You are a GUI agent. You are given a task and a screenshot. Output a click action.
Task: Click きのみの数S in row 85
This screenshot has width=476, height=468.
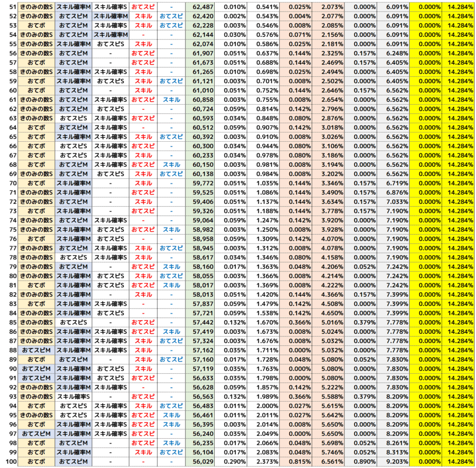coord(36,323)
